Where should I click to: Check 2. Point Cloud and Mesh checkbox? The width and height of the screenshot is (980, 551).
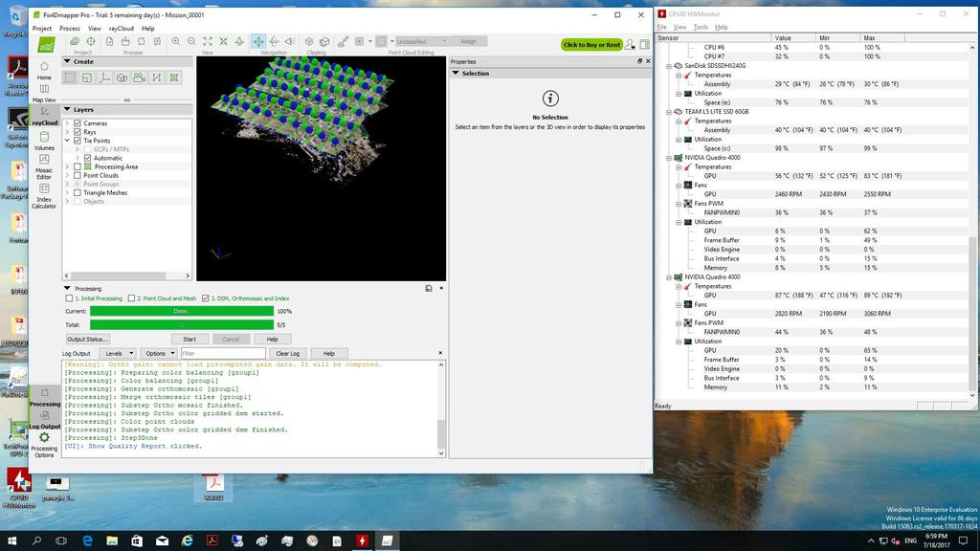pos(131,298)
